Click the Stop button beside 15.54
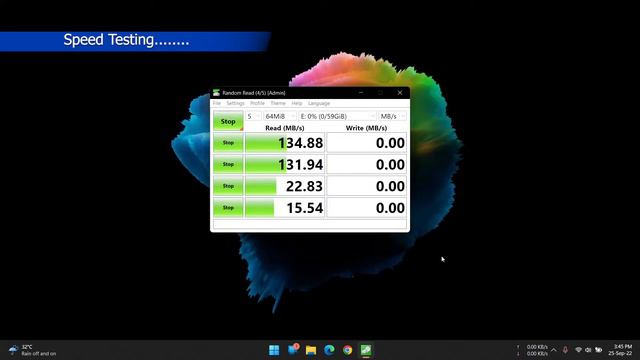 point(228,208)
